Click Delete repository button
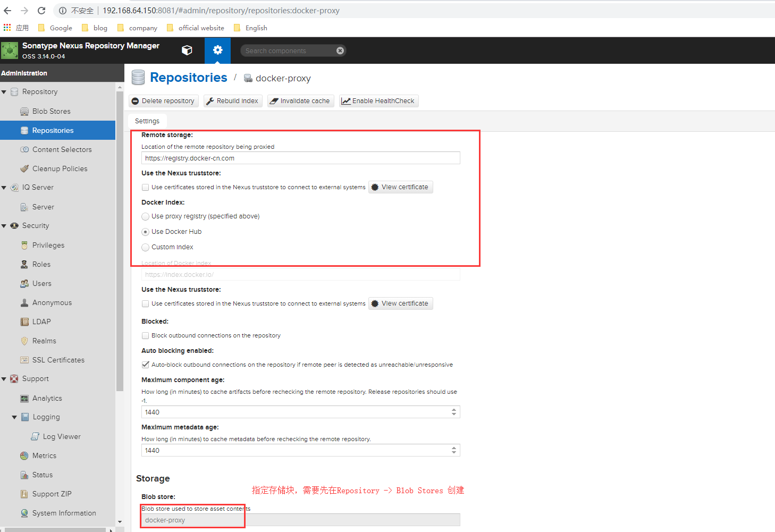 (164, 101)
